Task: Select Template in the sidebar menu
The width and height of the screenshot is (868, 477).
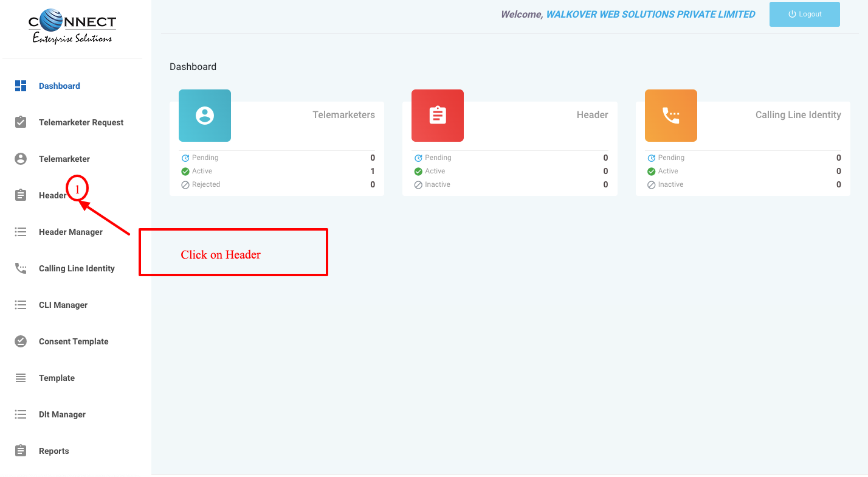Action: [x=57, y=378]
